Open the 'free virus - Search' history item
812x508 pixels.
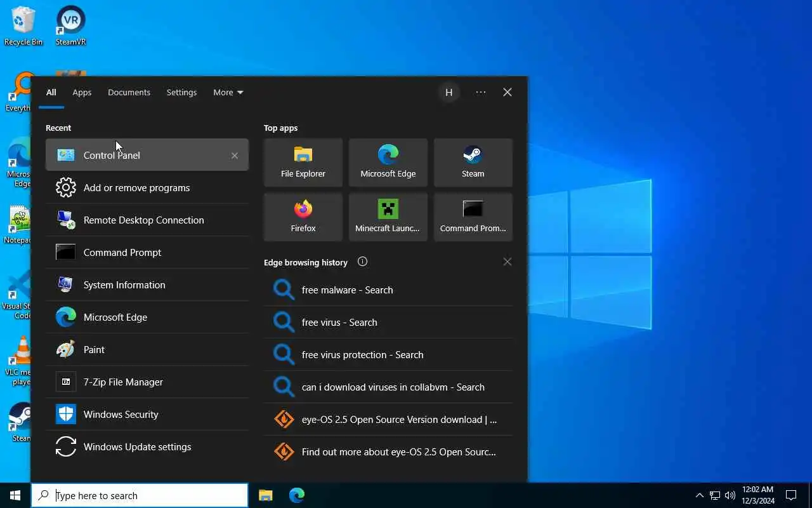388,322
